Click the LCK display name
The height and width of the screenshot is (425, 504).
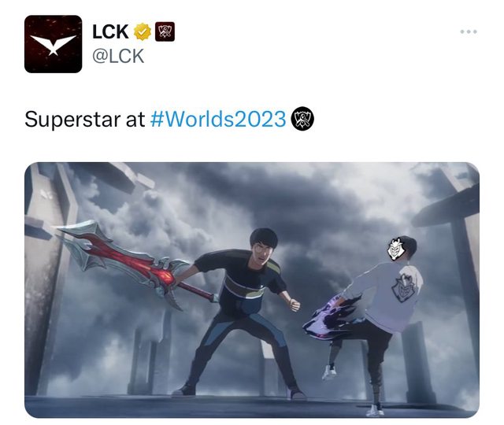tap(110, 31)
